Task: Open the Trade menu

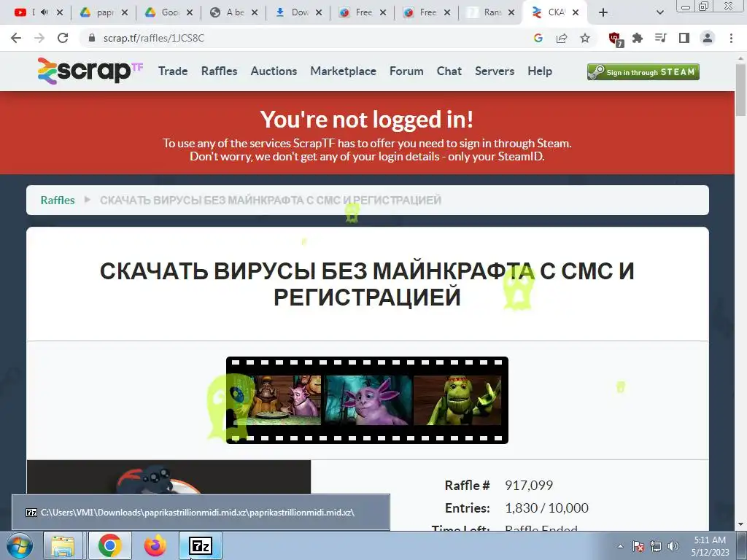Action: [173, 71]
